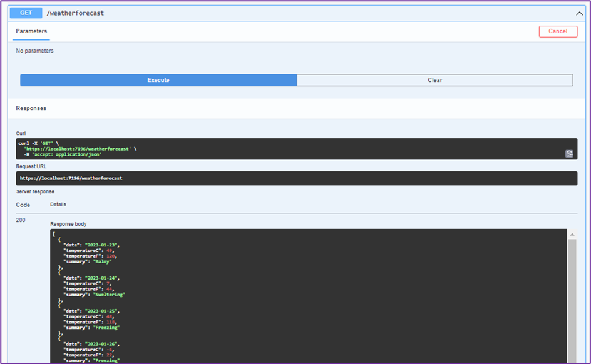
Task: Collapse the weatherforecast operation chevron
Action: pos(579,14)
